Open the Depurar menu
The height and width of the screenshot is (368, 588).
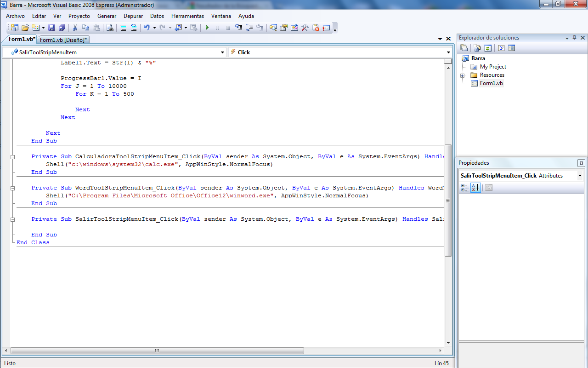pyautogui.click(x=133, y=16)
